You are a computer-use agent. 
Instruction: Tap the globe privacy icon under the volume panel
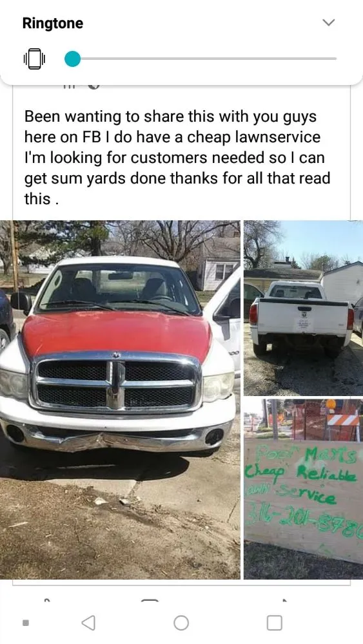[93, 86]
